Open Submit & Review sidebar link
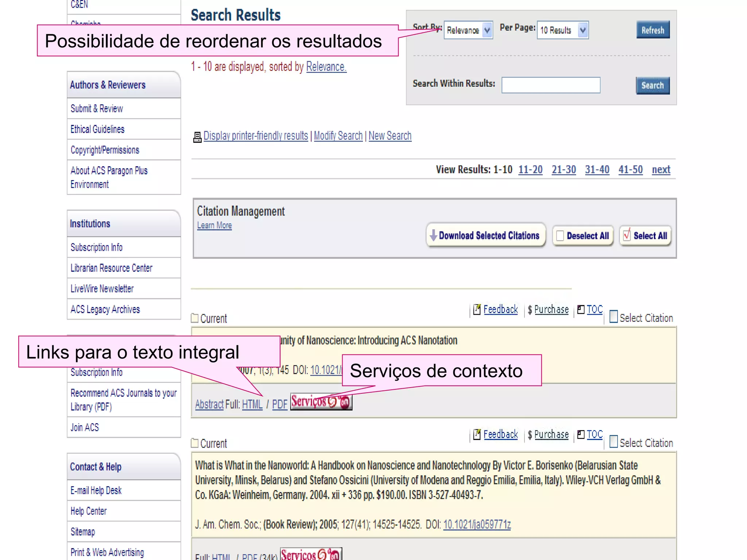747x560 pixels. (x=97, y=109)
